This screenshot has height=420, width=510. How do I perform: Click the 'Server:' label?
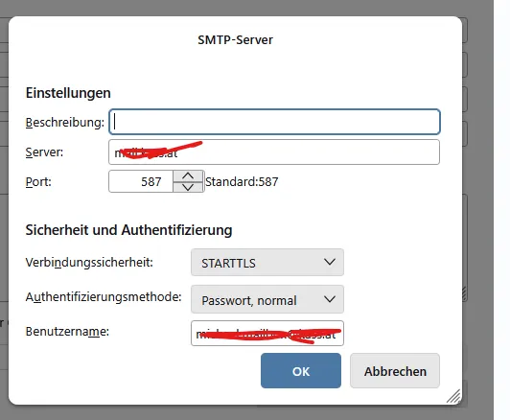[x=44, y=152]
